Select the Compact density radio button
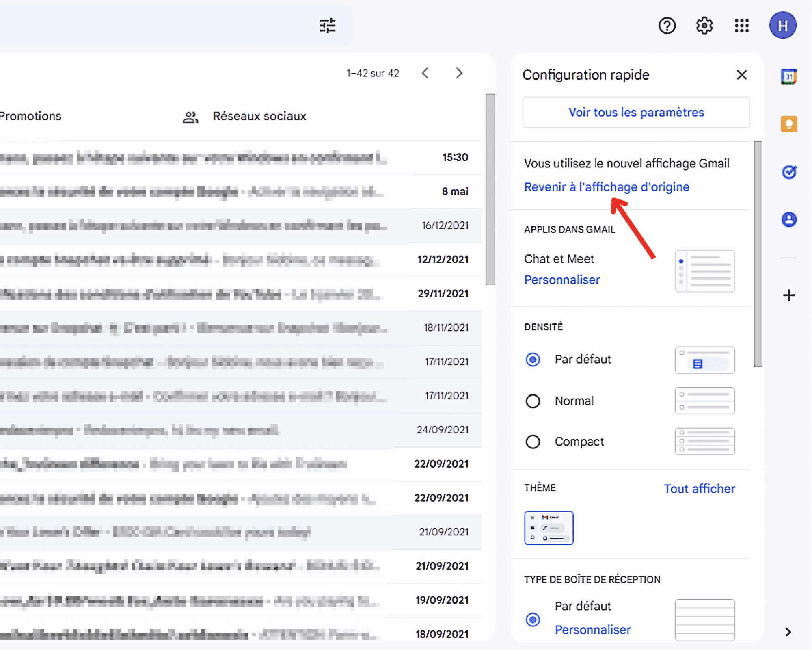Screen dimensions: 812x650 pyautogui.click(x=533, y=442)
